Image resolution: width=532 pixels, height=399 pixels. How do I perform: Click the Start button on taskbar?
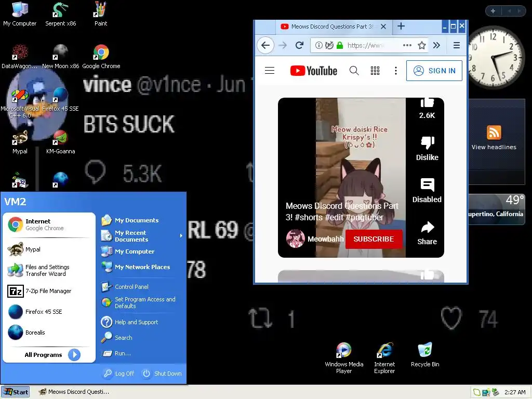tap(15, 392)
